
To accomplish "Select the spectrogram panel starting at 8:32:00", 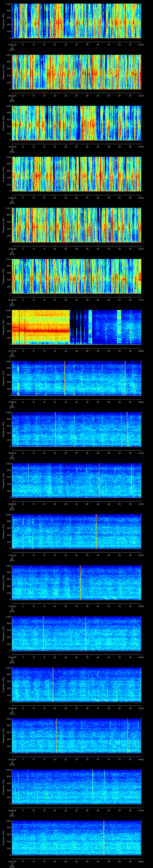I will [x=77, y=72].
